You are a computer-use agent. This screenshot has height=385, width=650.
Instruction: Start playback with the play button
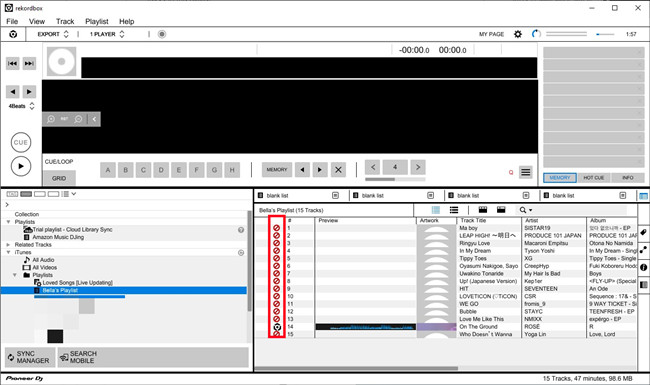pyautogui.click(x=21, y=167)
